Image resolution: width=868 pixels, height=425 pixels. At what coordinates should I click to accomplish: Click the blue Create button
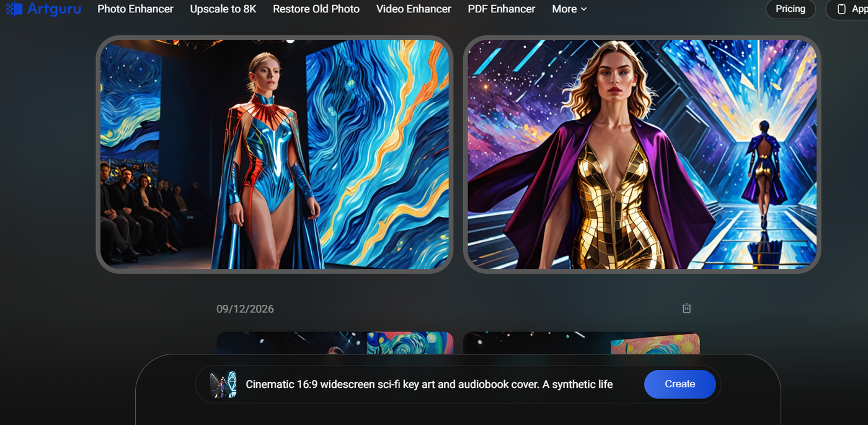(x=680, y=384)
